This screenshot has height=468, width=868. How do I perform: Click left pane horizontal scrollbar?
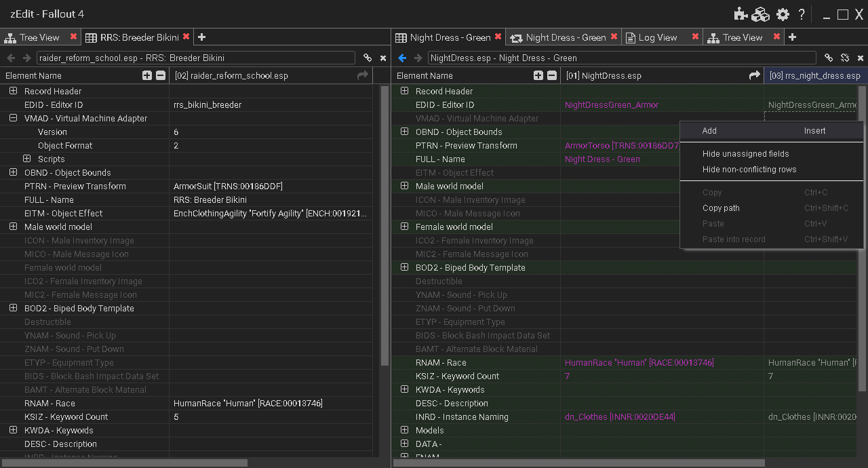[124, 463]
